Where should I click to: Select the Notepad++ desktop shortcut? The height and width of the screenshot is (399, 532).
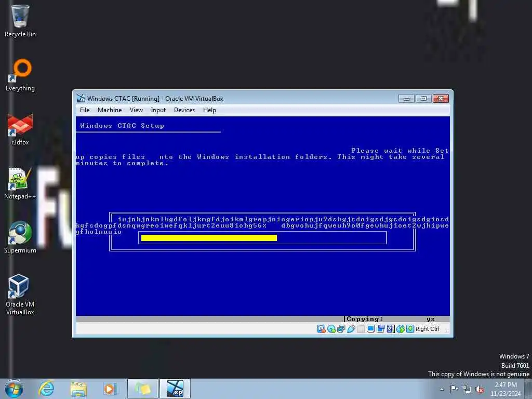click(x=20, y=183)
